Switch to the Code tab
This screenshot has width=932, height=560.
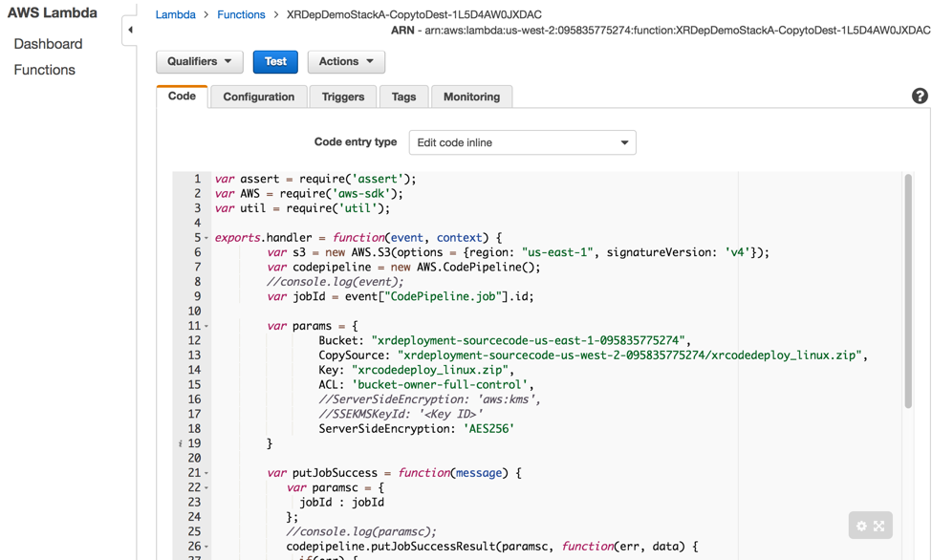[x=182, y=97]
